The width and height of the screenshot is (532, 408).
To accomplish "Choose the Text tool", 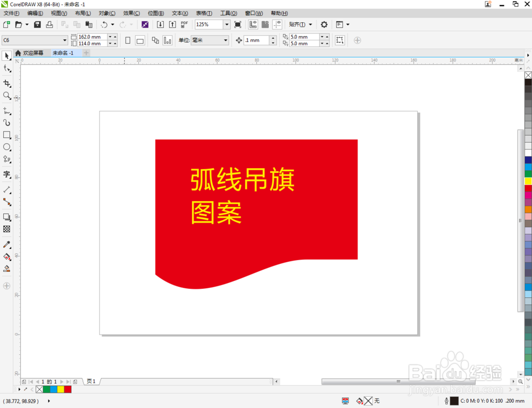I will (x=7, y=174).
